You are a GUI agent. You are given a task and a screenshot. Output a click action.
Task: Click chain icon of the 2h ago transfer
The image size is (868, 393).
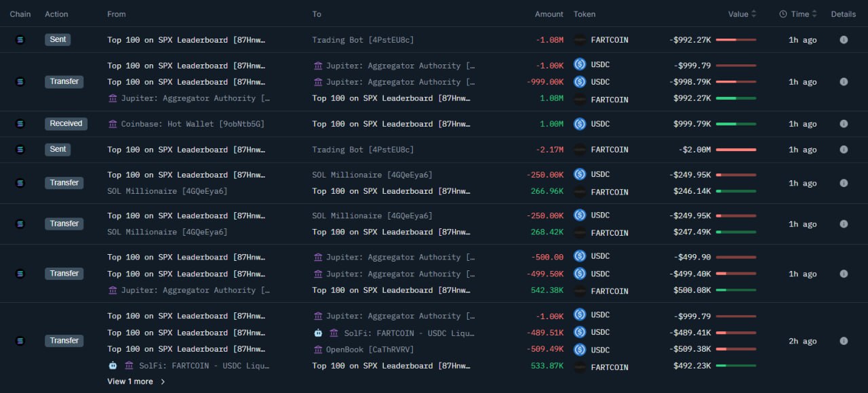(x=20, y=341)
